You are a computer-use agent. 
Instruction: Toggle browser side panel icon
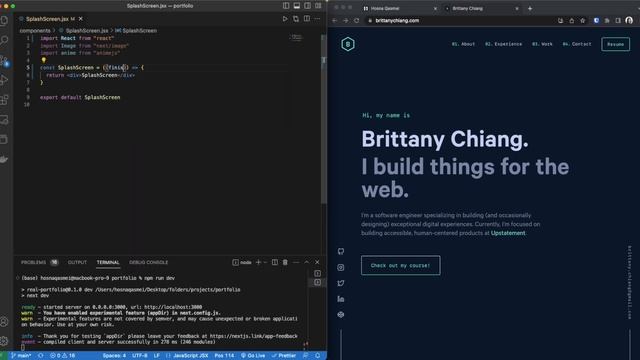pyautogui.click(x=618, y=20)
